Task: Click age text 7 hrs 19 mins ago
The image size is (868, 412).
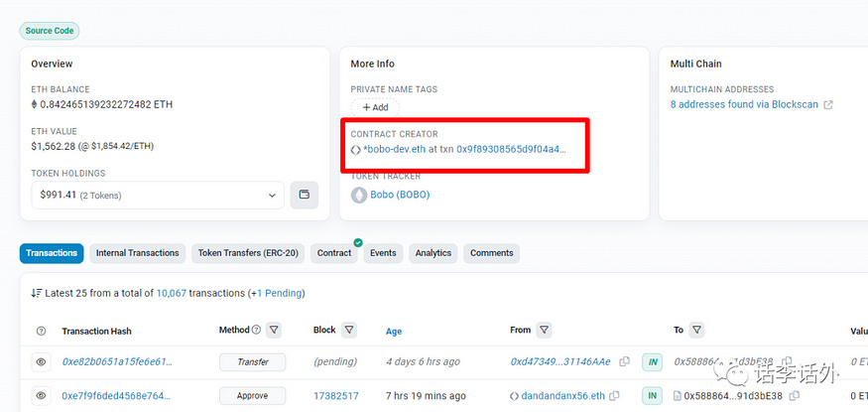Action: coord(426,396)
